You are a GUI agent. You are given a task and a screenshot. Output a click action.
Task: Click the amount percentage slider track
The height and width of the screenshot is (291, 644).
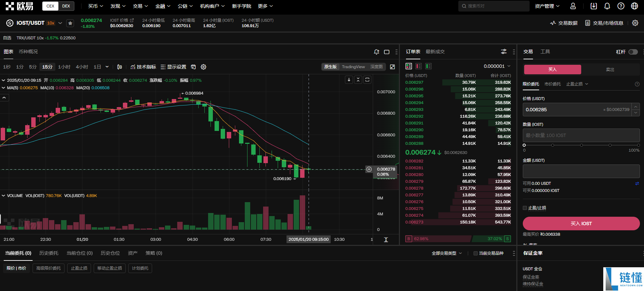coord(581,145)
